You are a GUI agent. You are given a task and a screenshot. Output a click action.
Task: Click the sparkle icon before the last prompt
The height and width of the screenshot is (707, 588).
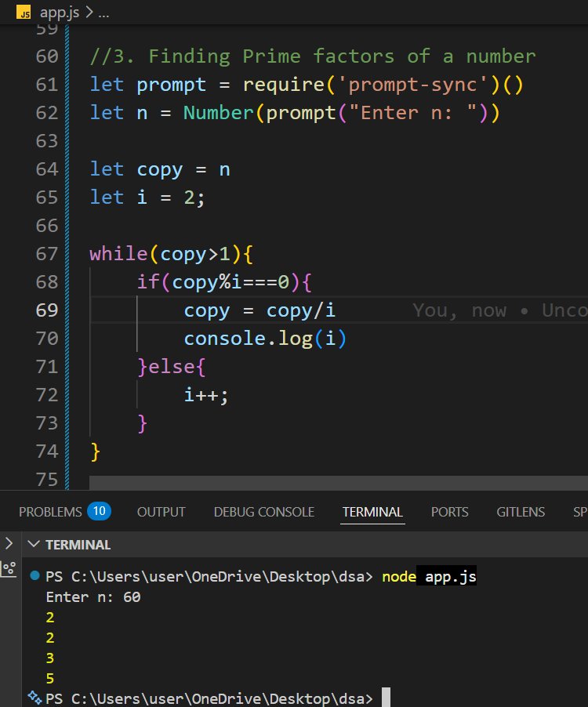(x=34, y=698)
